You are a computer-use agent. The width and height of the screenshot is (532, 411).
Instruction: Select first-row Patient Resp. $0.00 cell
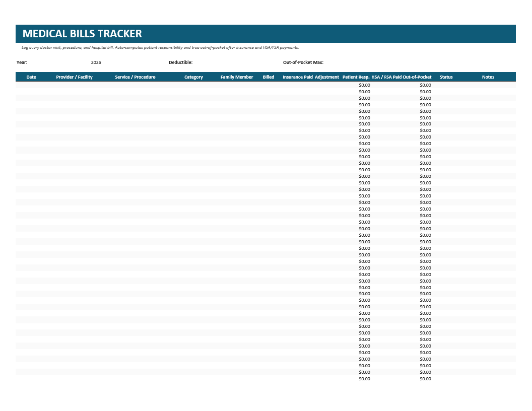tap(364, 85)
